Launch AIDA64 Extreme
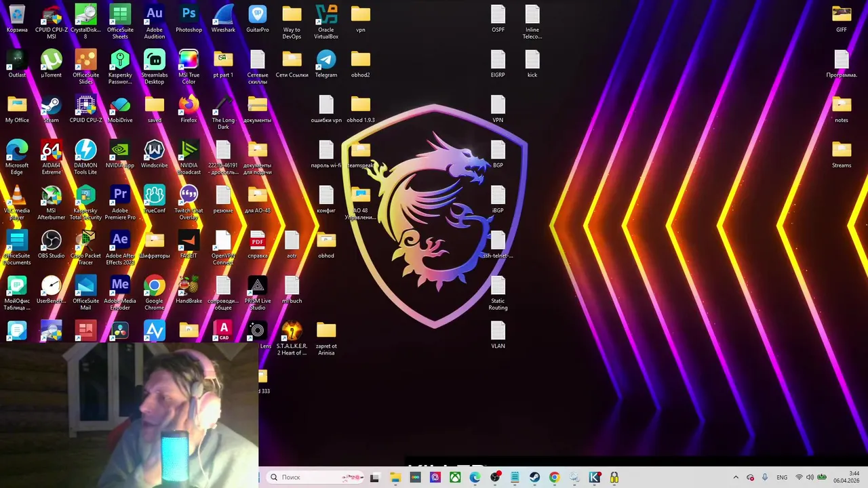Viewport: 868px width, 488px height. click(x=52, y=158)
